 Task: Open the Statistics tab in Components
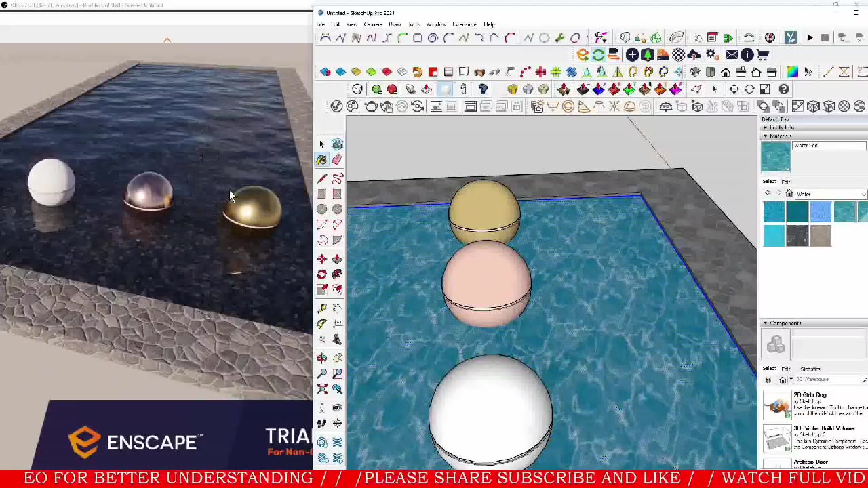[x=810, y=369]
